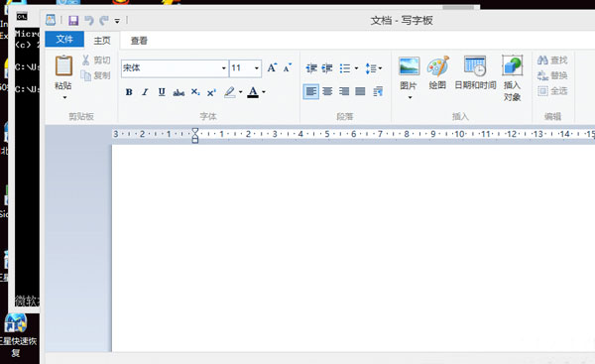Viewport: 595px width, 364px height.
Task: Open the 快速恢复 desktop shortcut
Action: (x=16, y=334)
